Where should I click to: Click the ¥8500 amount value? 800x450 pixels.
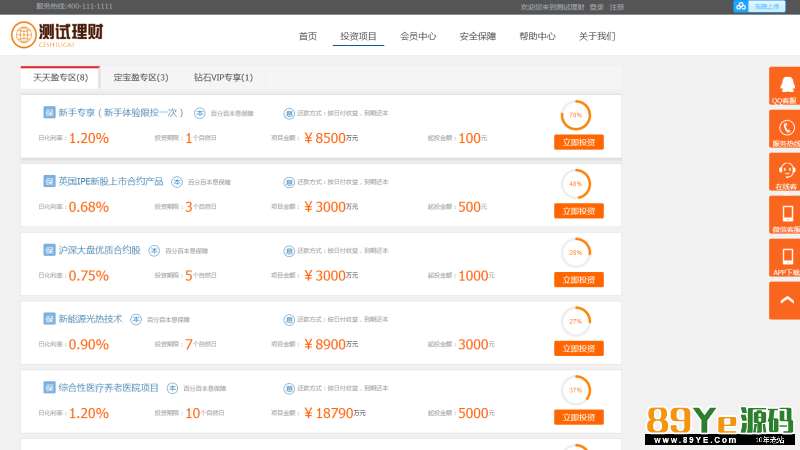pos(325,138)
